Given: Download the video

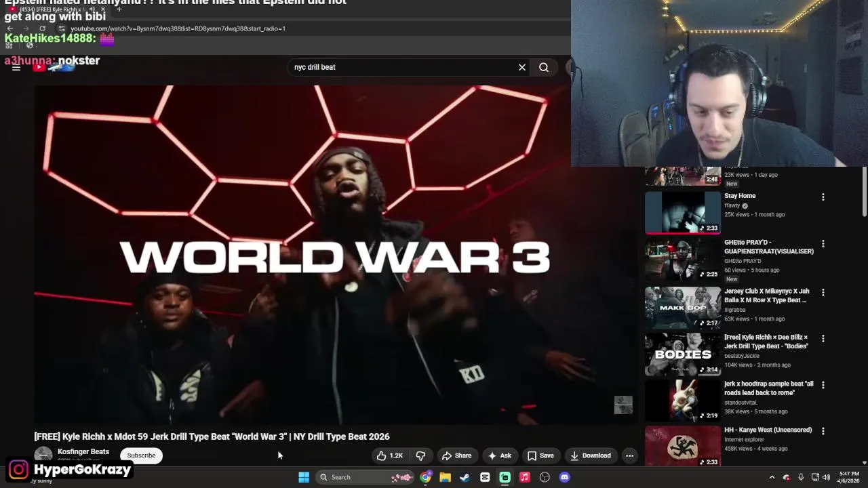Looking at the screenshot, I should pyautogui.click(x=591, y=455).
